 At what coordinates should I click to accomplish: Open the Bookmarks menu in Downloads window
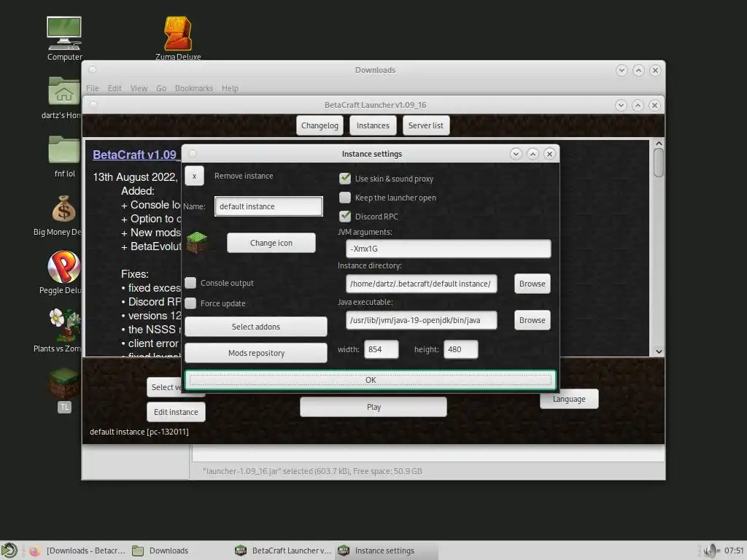pyautogui.click(x=194, y=88)
